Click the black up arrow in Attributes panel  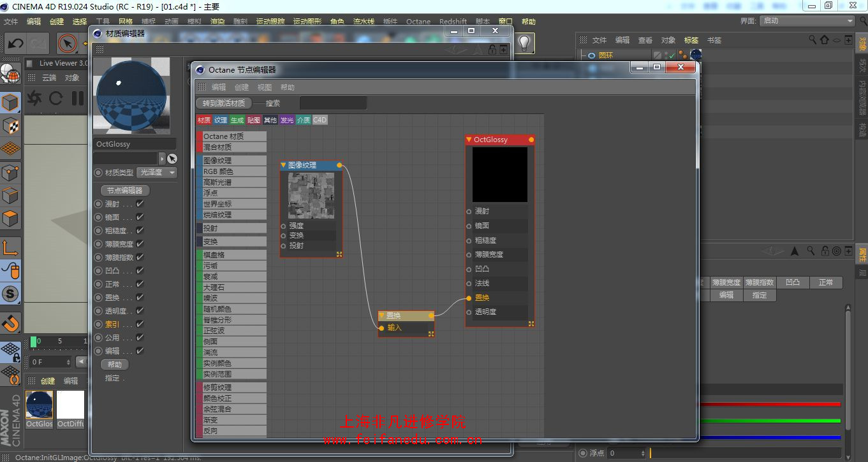click(795, 251)
